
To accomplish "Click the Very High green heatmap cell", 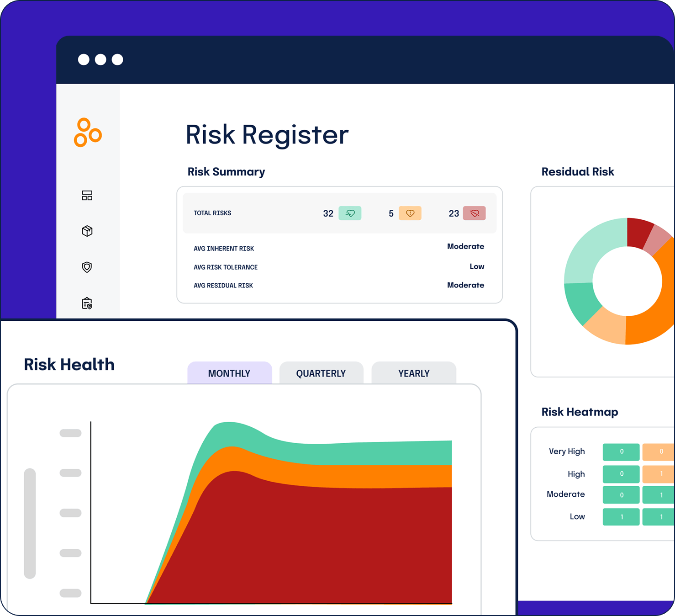I will tap(621, 451).
